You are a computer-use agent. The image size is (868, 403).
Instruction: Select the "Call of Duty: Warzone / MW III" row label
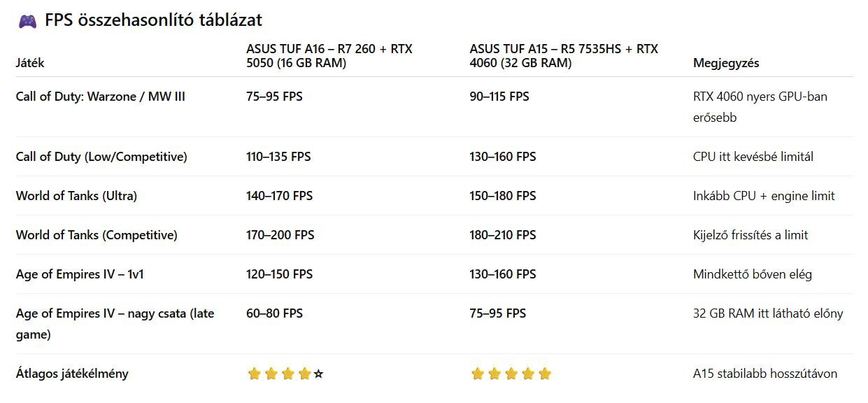101,97
